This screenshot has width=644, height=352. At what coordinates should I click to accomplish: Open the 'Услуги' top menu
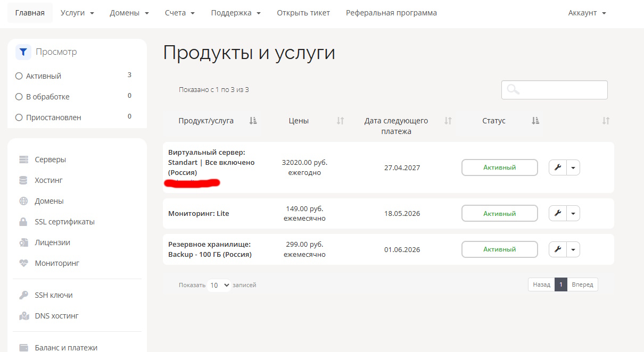77,13
